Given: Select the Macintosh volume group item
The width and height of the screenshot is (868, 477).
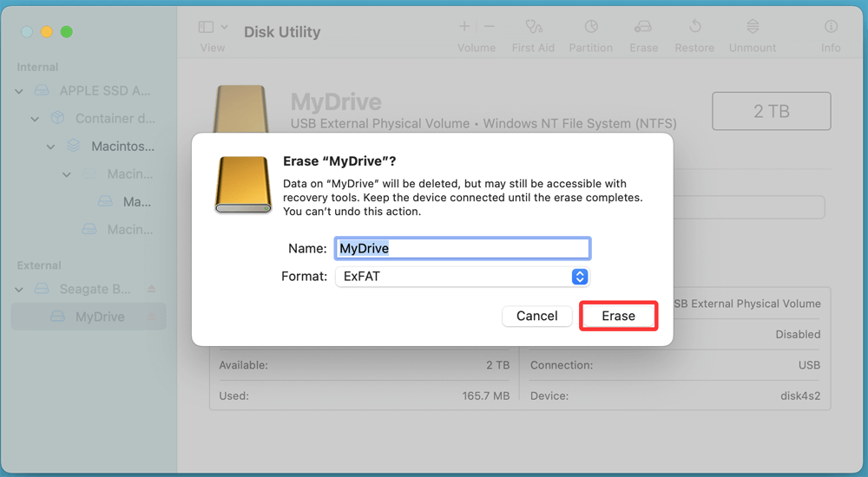Looking at the screenshot, I should coord(122,147).
